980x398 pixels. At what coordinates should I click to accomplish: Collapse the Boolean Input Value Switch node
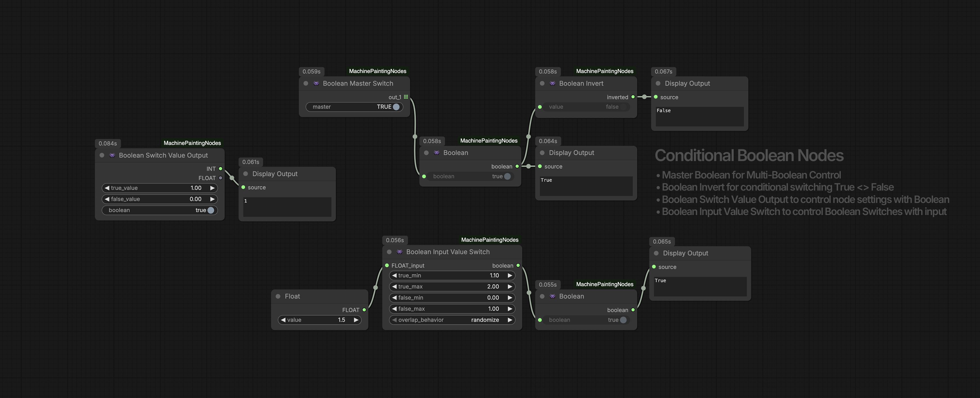pos(389,252)
